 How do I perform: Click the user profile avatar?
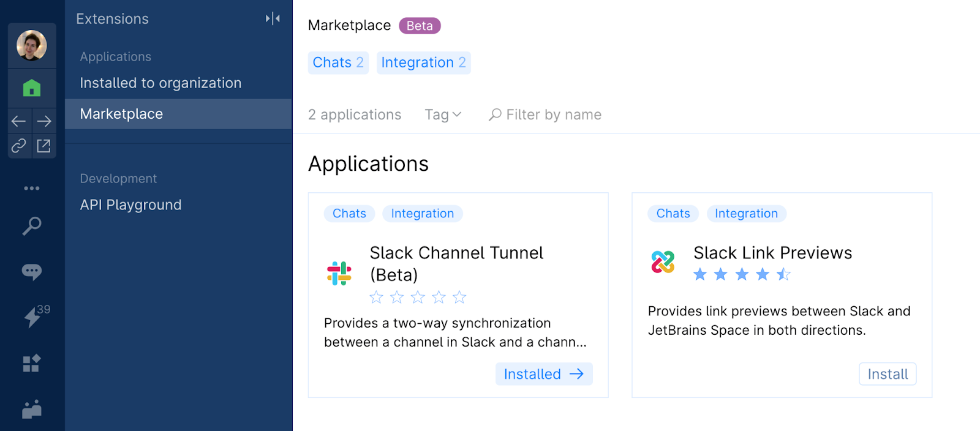[x=32, y=46]
